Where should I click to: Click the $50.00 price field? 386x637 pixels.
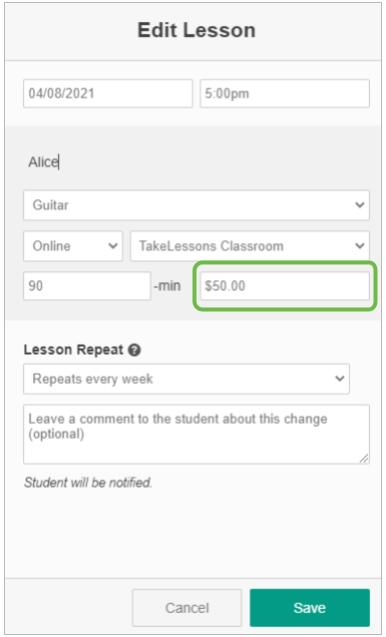point(285,286)
